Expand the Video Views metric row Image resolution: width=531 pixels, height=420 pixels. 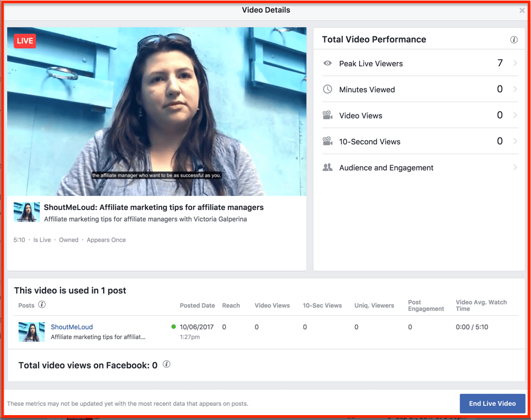pyautogui.click(x=516, y=115)
